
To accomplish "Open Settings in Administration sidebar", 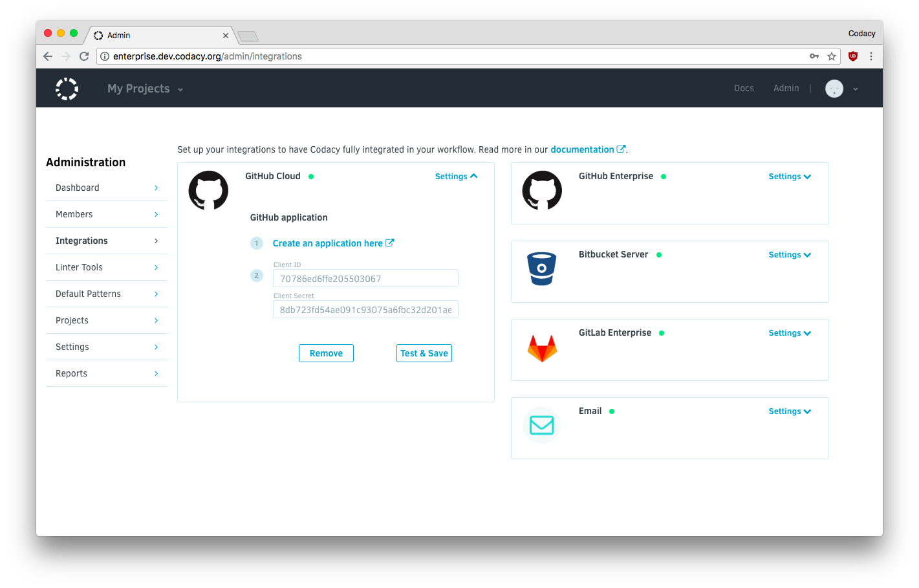I will [107, 347].
